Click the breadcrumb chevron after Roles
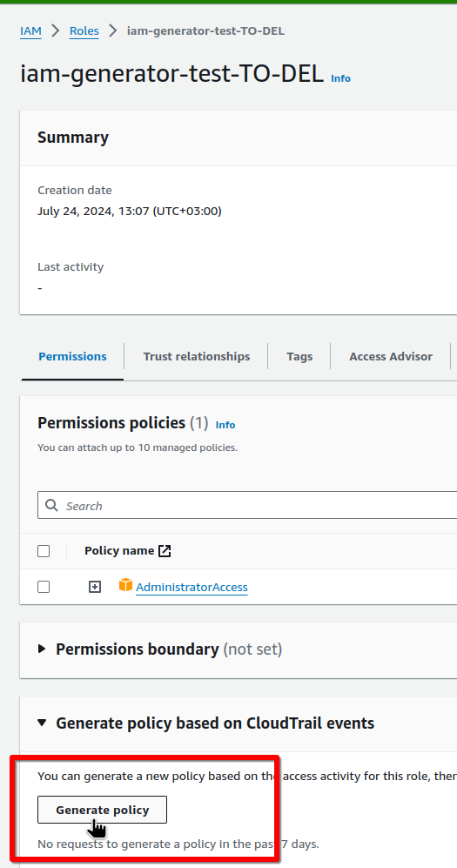This screenshot has height=868, width=457. coord(113,31)
